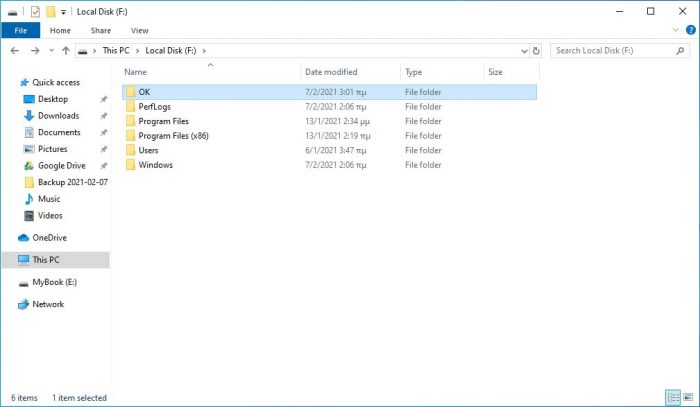Switch to the View ribbon tab
Screen dimensions: 700x407
tap(139, 31)
